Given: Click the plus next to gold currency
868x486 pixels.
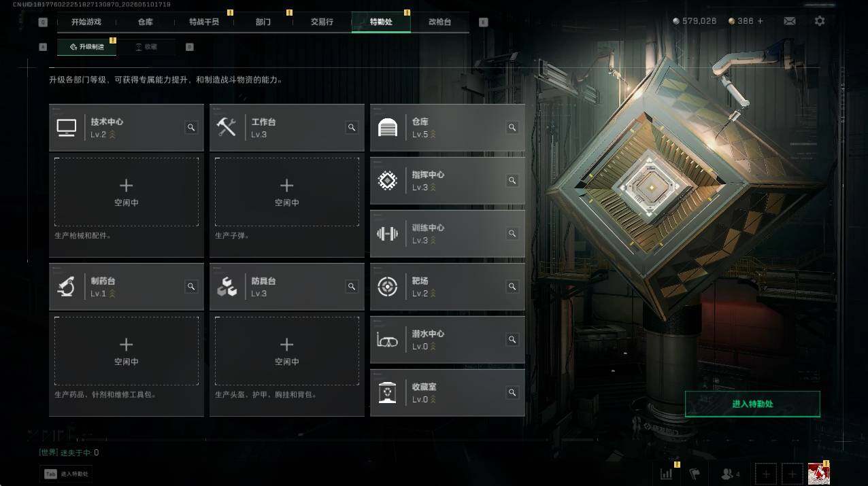Looking at the screenshot, I should (760, 21).
